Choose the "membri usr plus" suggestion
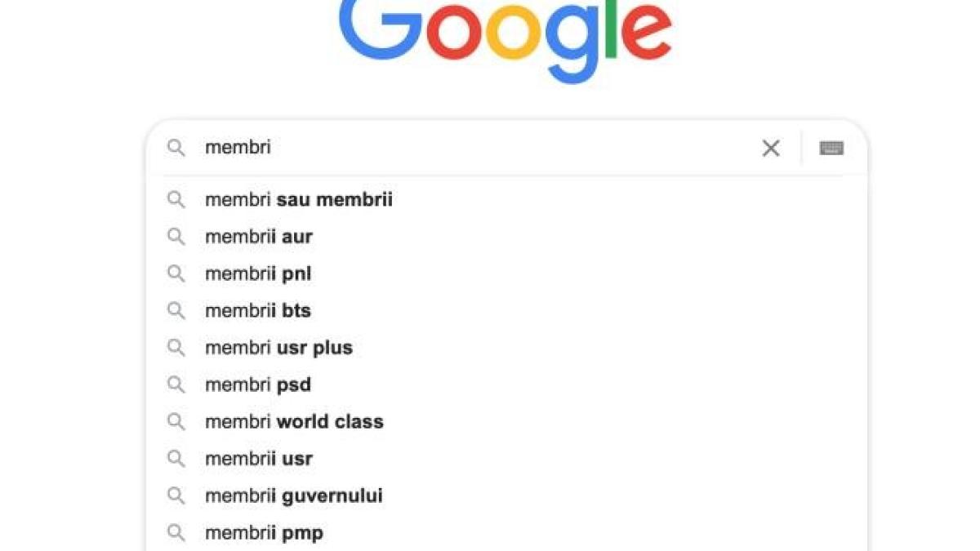Viewport: 980px width, 551px height. pyautogui.click(x=278, y=348)
